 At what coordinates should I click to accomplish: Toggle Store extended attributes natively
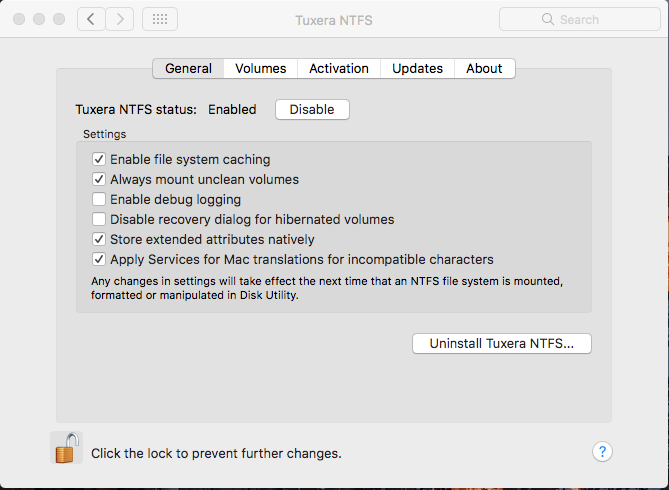tap(99, 239)
